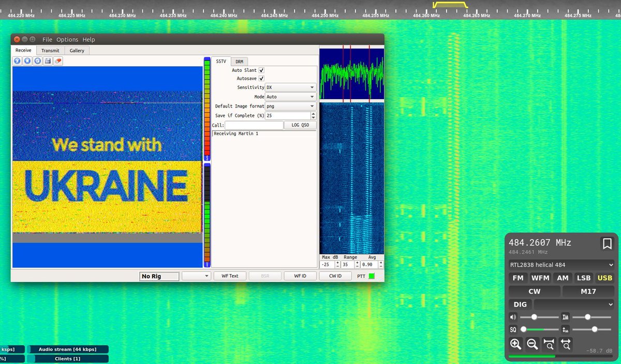The width and height of the screenshot is (621, 364).
Task: Mute audio via the speaker icon
Action: 513,317
